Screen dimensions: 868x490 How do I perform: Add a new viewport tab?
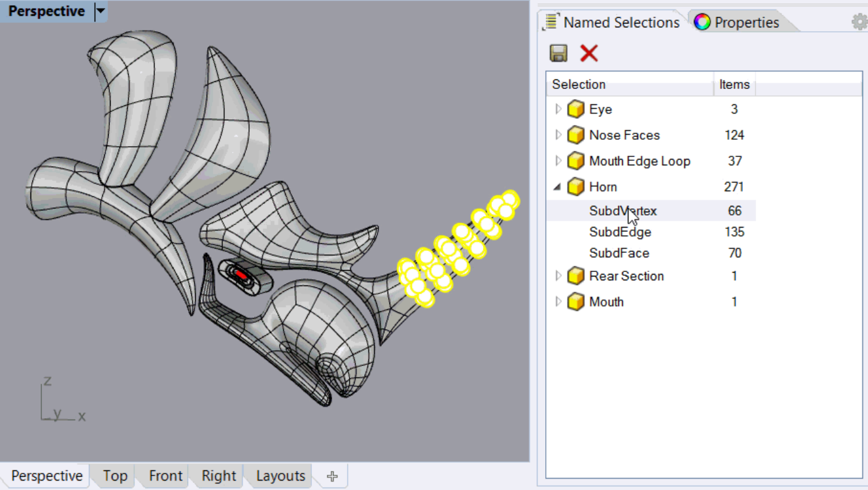(x=332, y=476)
